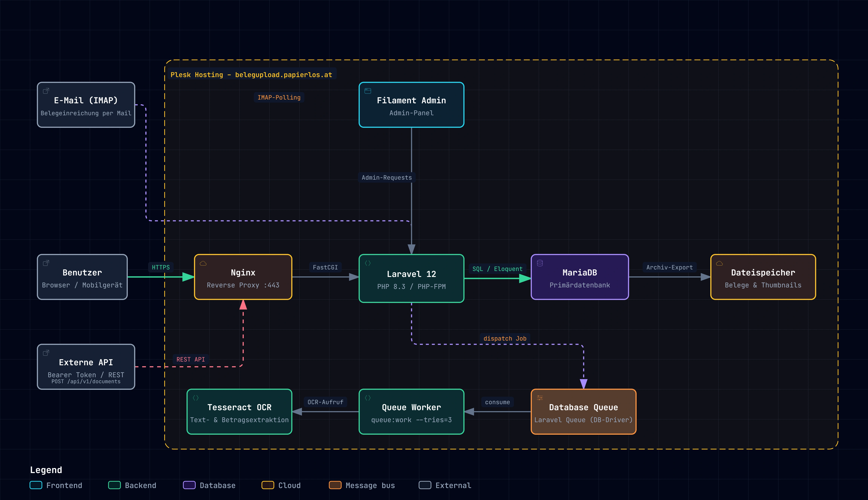Click the 'FastCGI' edge label
Image resolution: width=868 pixels, height=500 pixels.
pyautogui.click(x=325, y=267)
